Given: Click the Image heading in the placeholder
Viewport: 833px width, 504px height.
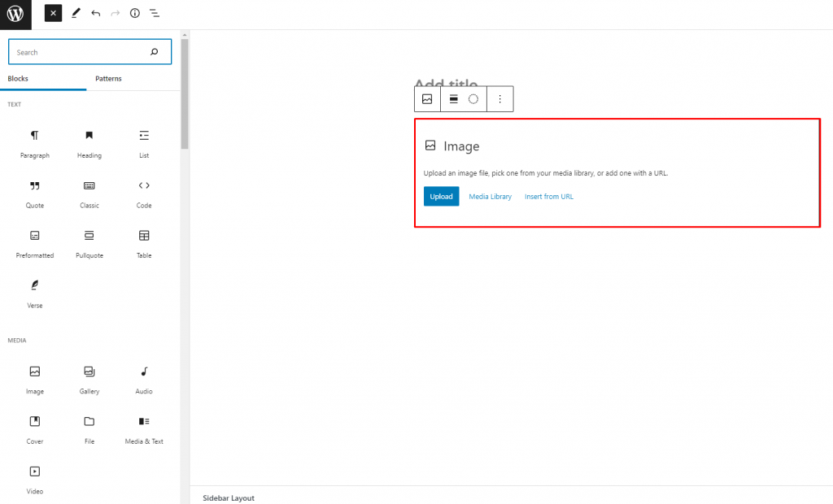Looking at the screenshot, I should 461,146.
